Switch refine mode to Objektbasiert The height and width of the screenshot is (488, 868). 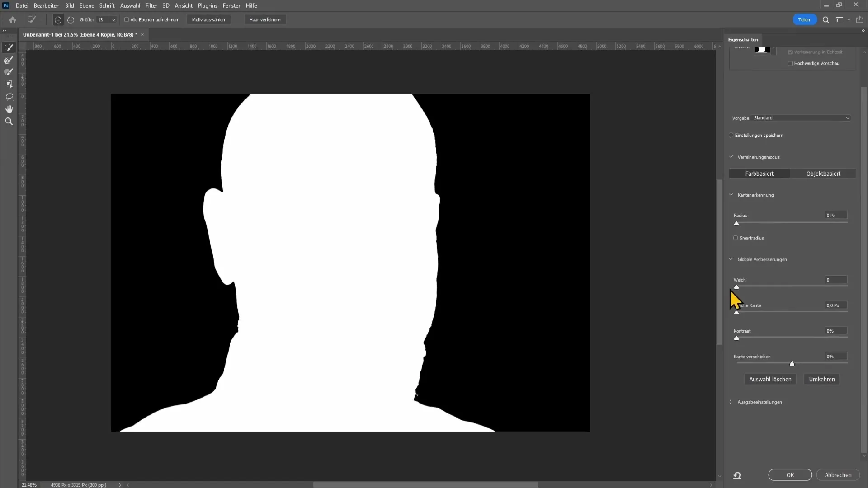click(x=823, y=174)
